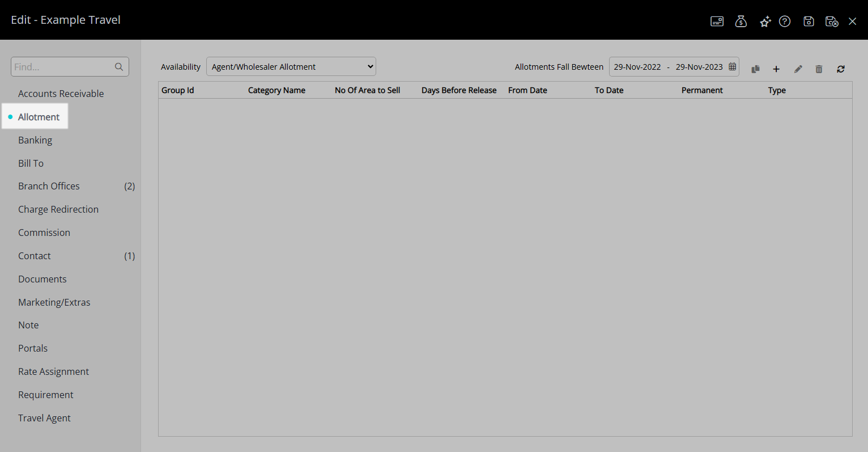Open Charge Redirection section
868x452 pixels.
pyautogui.click(x=58, y=209)
